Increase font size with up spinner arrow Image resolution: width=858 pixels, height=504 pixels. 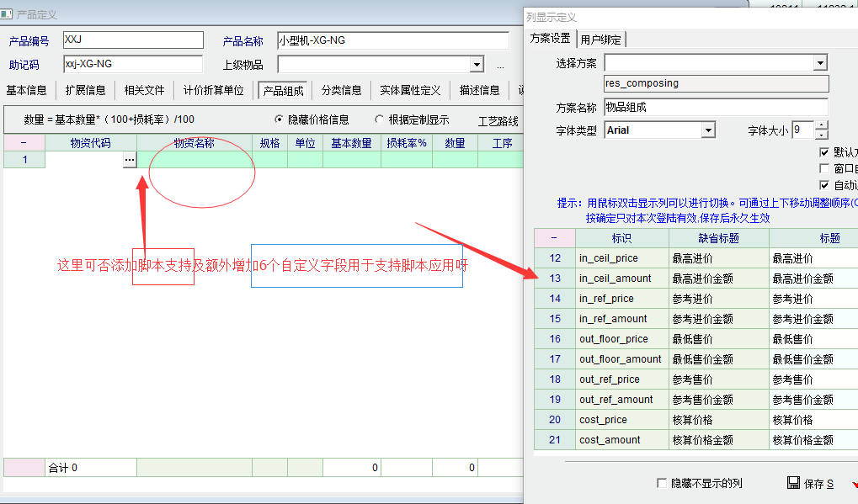tap(822, 125)
